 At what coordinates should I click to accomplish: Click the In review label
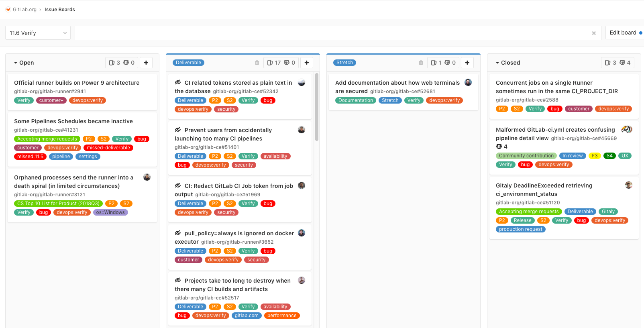(573, 156)
